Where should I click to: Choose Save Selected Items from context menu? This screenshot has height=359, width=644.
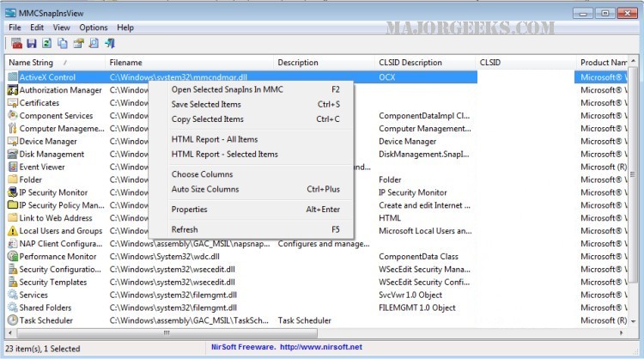tap(251, 104)
